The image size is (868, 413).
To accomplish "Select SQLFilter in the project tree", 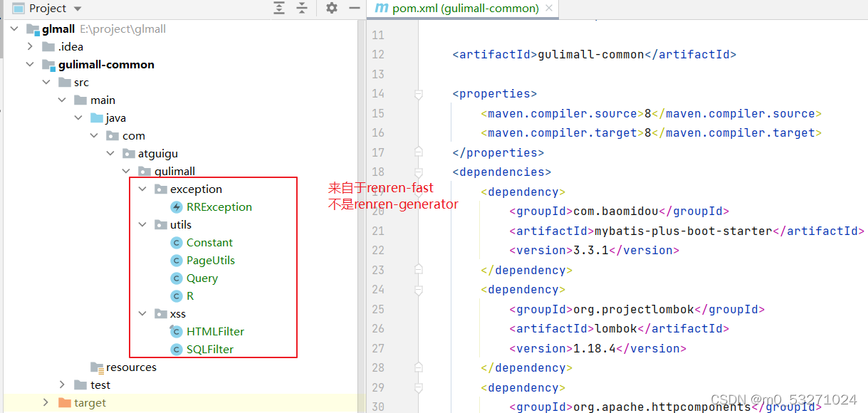I will point(210,350).
